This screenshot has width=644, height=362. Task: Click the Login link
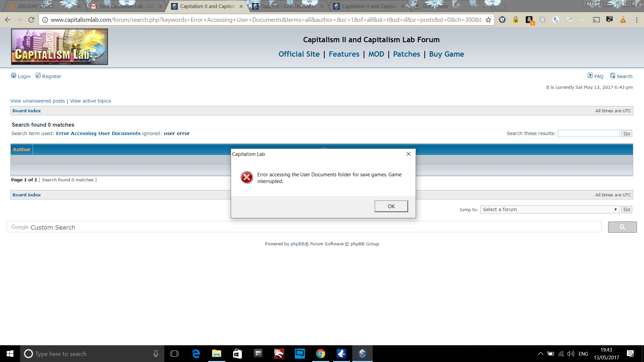[x=24, y=76]
